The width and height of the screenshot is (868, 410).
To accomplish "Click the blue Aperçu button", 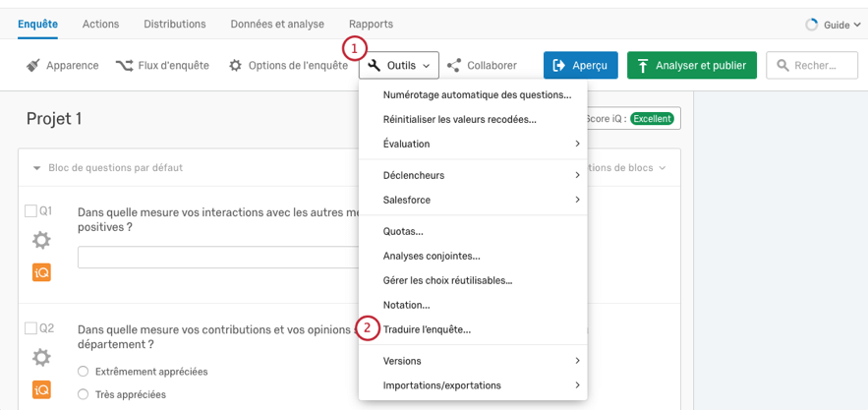I will pyautogui.click(x=581, y=65).
